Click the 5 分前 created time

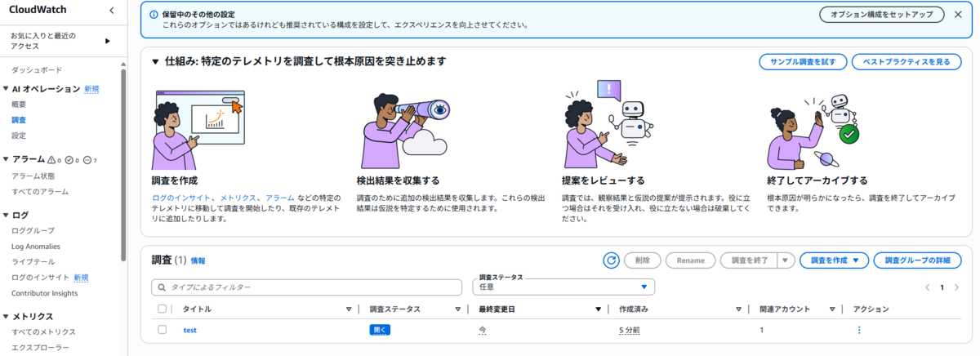click(630, 330)
